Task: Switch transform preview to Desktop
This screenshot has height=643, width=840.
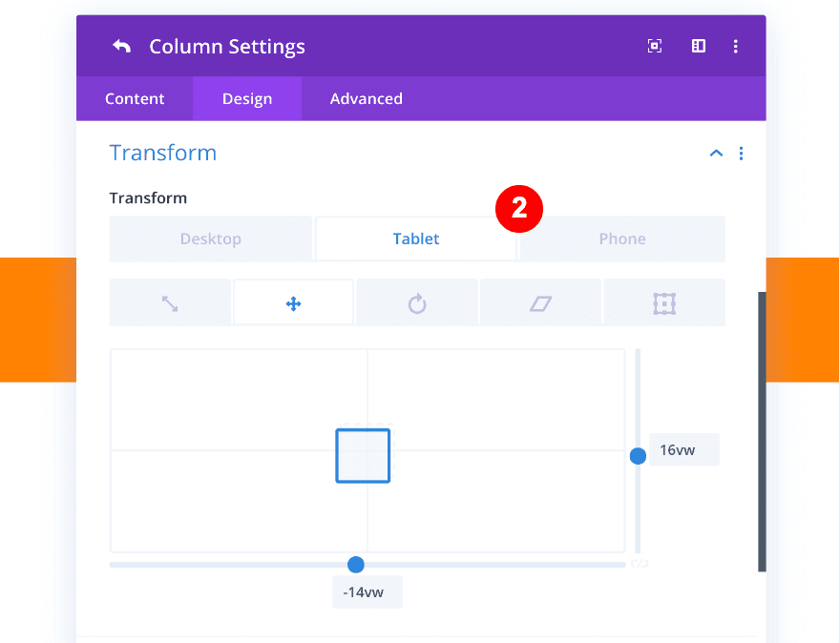Action: point(210,239)
